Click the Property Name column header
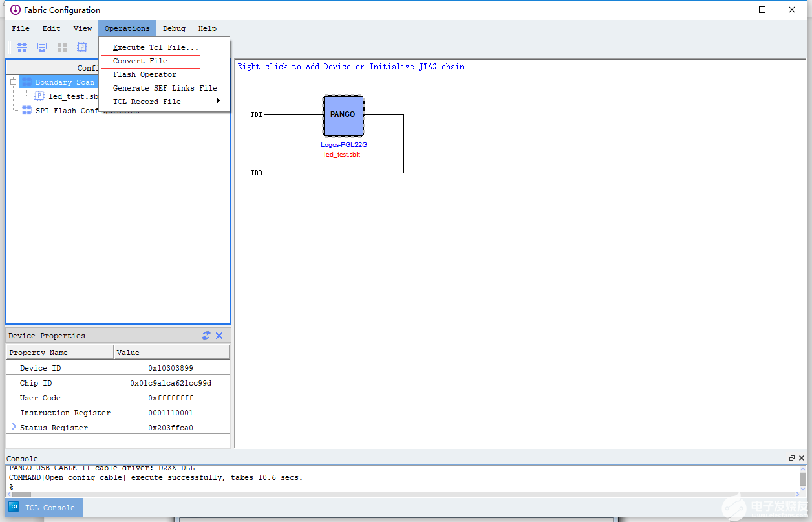812x522 pixels. (x=60, y=352)
